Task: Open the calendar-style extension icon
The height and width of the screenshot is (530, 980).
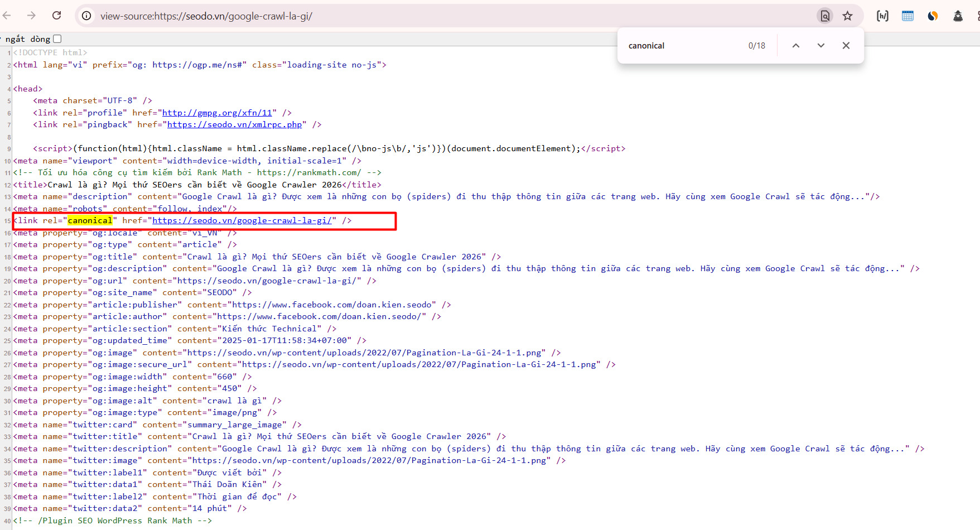Action: pyautogui.click(x=907, y=16)
